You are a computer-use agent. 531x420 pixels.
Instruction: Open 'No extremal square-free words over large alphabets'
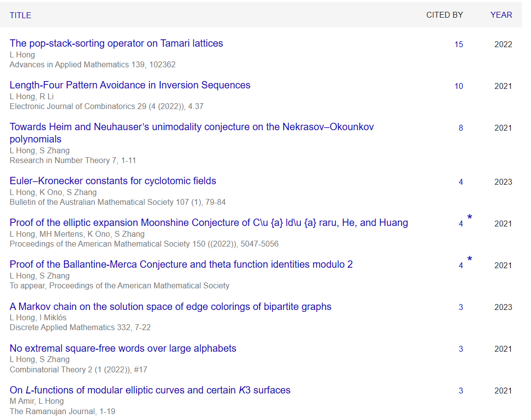point(123,348)
